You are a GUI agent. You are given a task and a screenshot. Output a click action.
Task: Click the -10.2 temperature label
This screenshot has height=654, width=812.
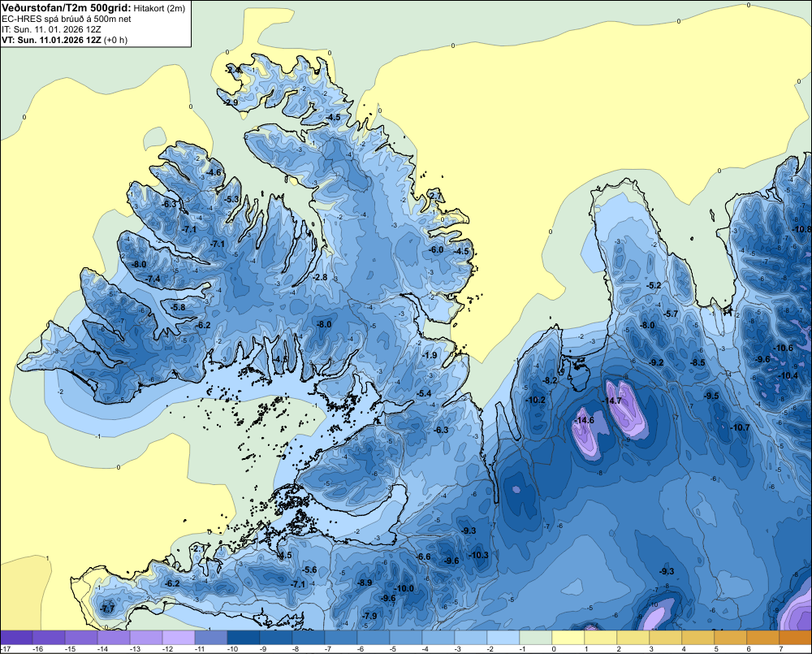[x=535, y=400]
